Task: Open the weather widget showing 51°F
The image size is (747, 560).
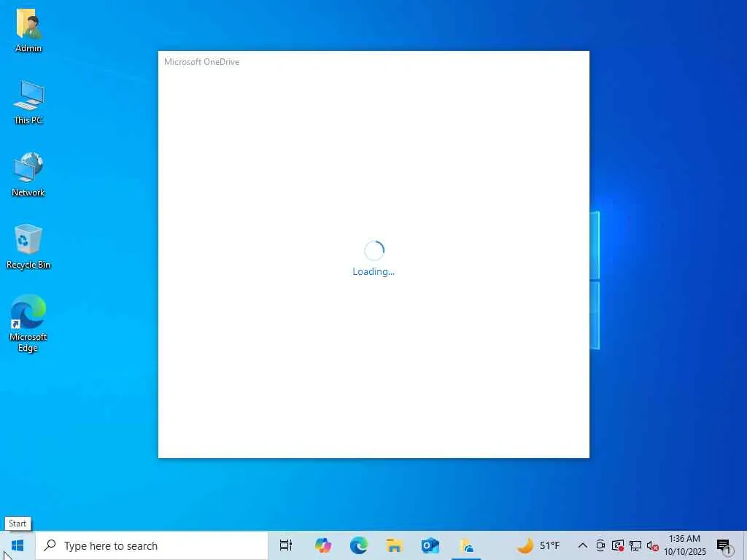Action: point(539,545)
